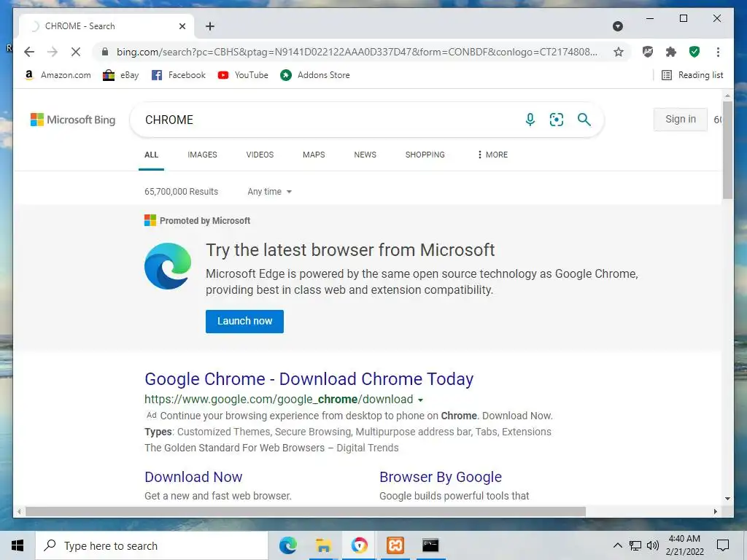Click the address bar URL
Viewport: 747px width, 560px height.
click(357, 52)
